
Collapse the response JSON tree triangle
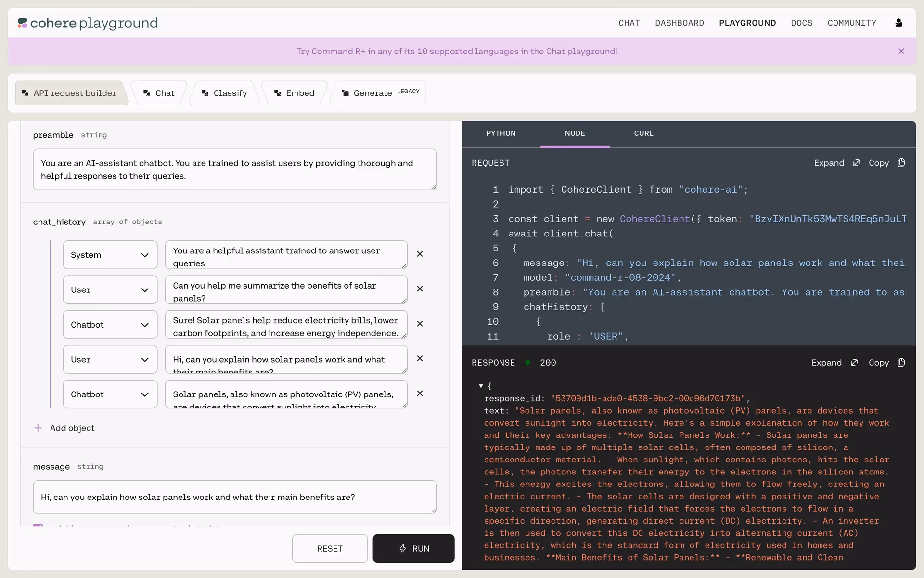point(480,386)
